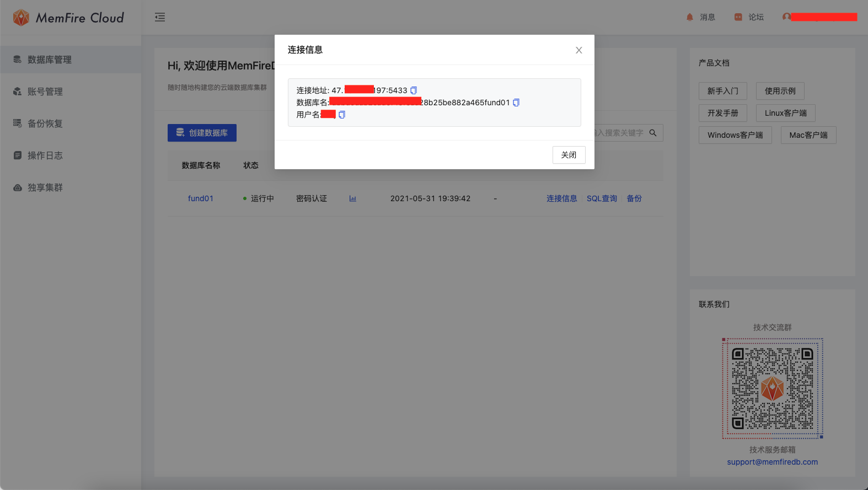
Task: Copy the 连接地址 connection address
Action: pyautogui.click(x=414, y=90)
